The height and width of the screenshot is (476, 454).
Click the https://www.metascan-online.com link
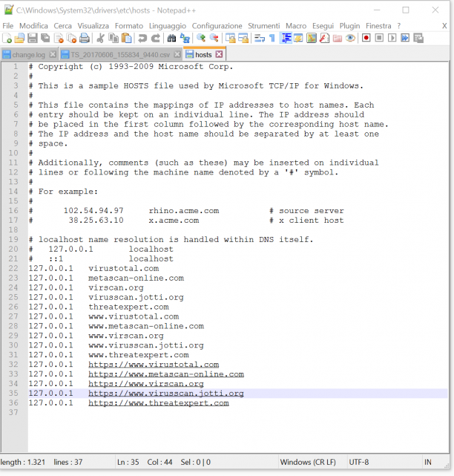(166, 374)
